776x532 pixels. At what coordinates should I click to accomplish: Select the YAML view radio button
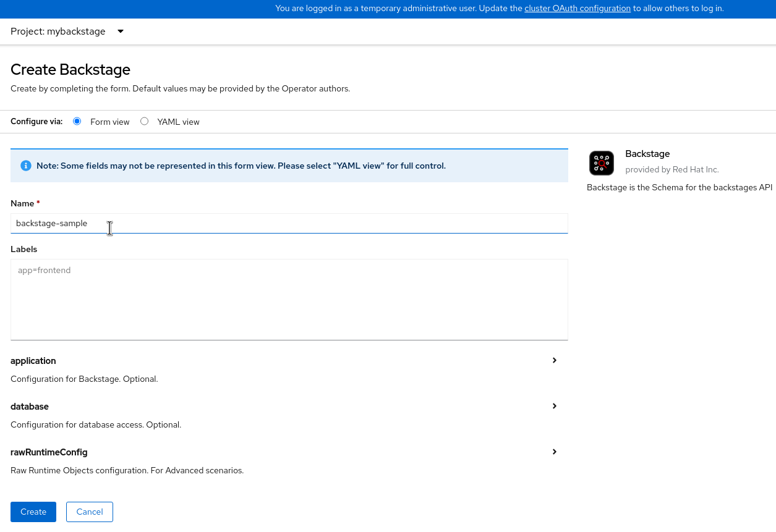[x=145, y=121]
